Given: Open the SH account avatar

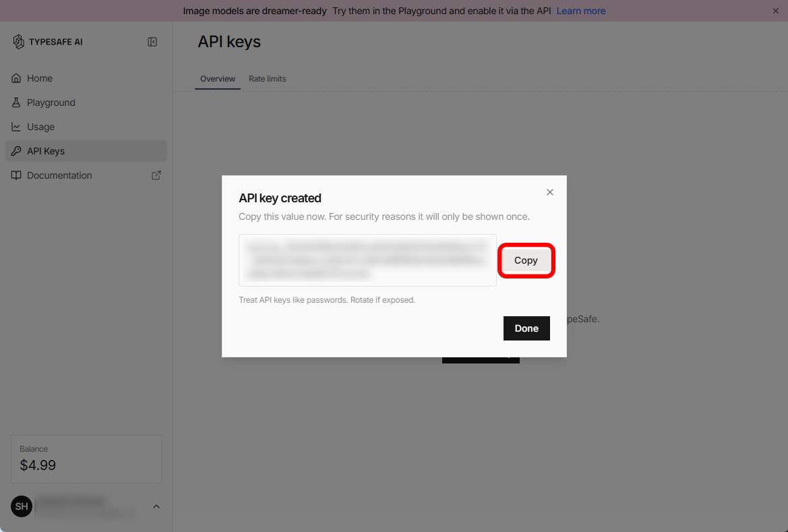Looking at the screenshot, I should (x=22, y=506).
